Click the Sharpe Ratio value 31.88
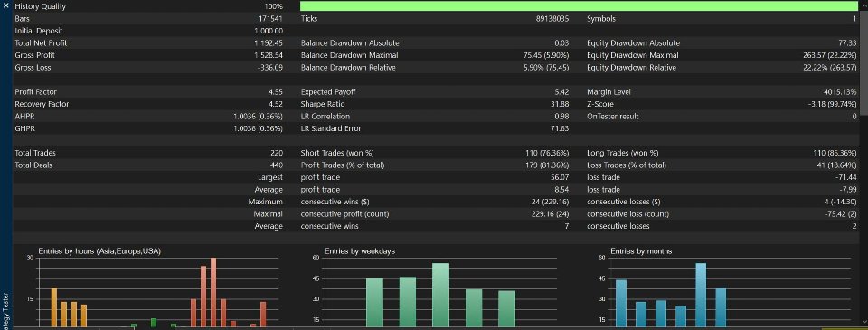Viewport: 868px width, 330px height. (561, 104)
